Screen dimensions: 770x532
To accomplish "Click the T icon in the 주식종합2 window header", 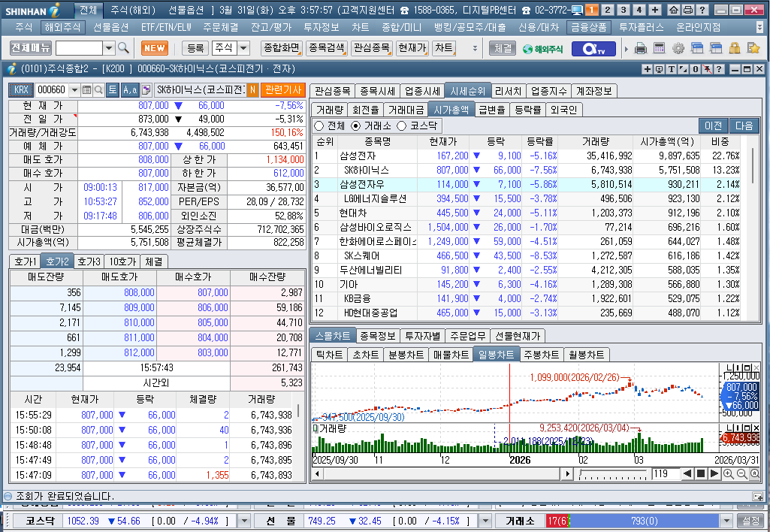I will point(672,69).
